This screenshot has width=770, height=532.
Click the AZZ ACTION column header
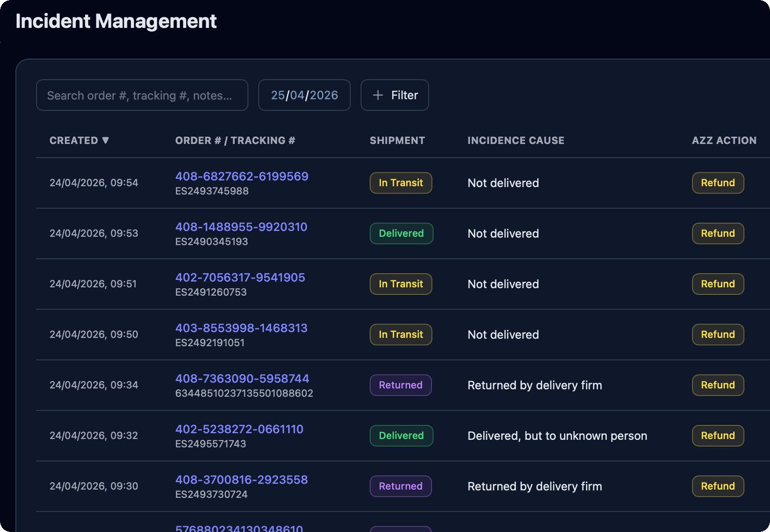coord(724,140)
